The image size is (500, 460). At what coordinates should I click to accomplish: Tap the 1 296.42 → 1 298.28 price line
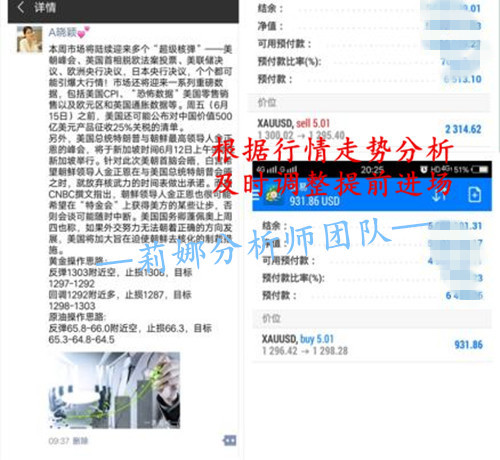305,351
